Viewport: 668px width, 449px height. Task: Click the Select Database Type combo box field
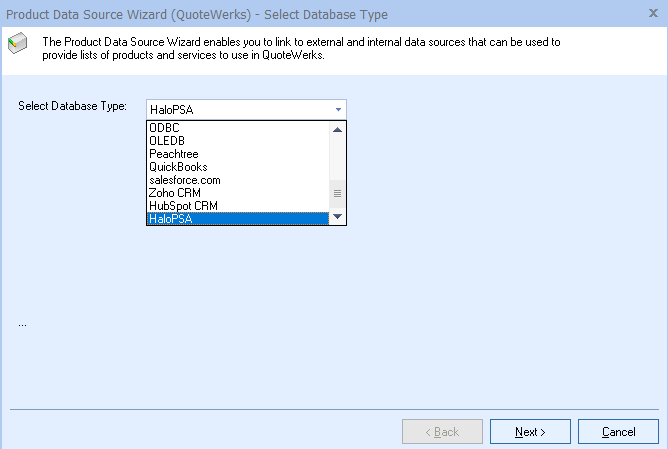tap(238, 109)
